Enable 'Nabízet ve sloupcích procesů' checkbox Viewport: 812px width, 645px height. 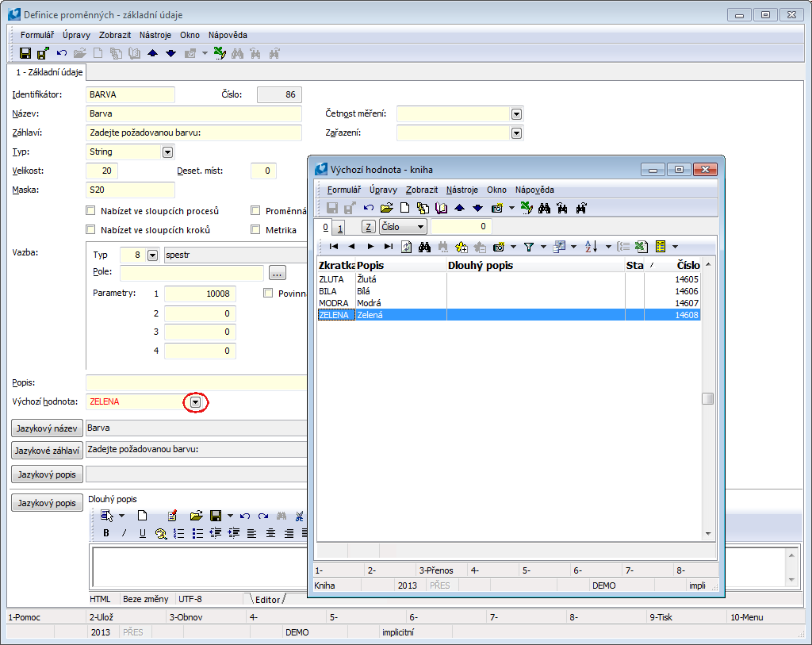(90, 211)
